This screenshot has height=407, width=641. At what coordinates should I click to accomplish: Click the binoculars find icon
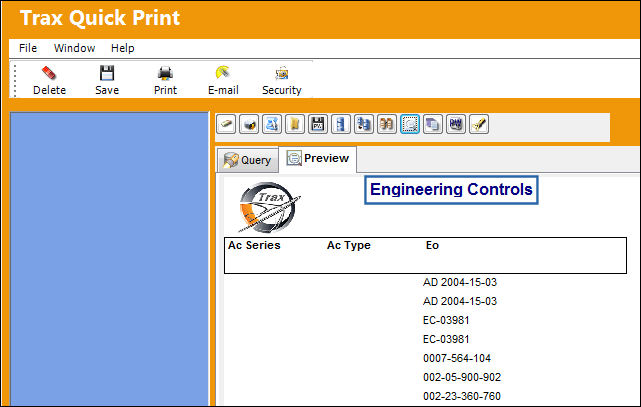coord(386,124)
